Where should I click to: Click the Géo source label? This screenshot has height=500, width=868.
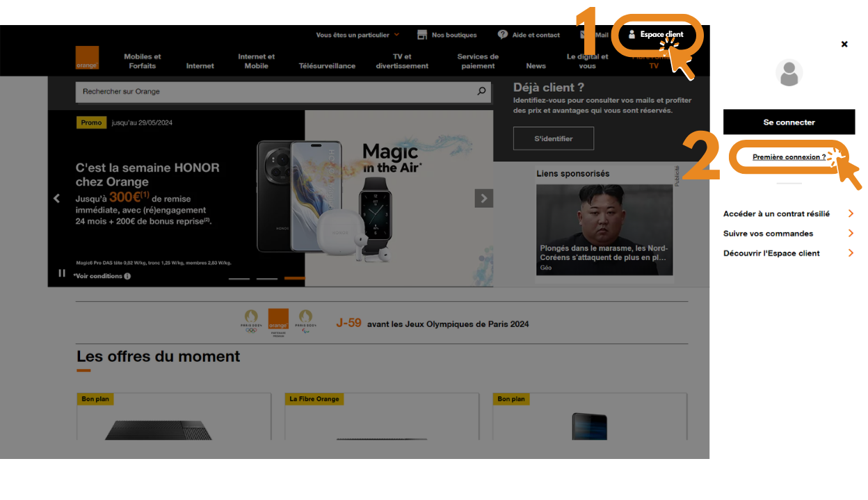546,268
